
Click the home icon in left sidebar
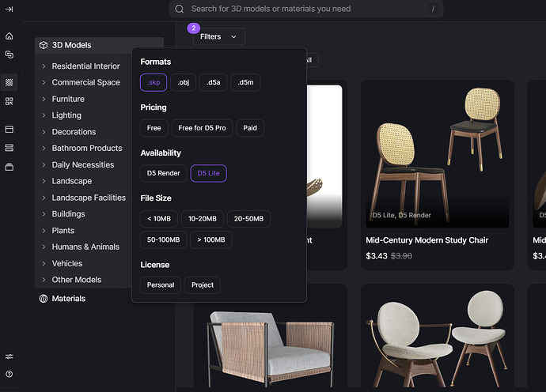(9, 36)
